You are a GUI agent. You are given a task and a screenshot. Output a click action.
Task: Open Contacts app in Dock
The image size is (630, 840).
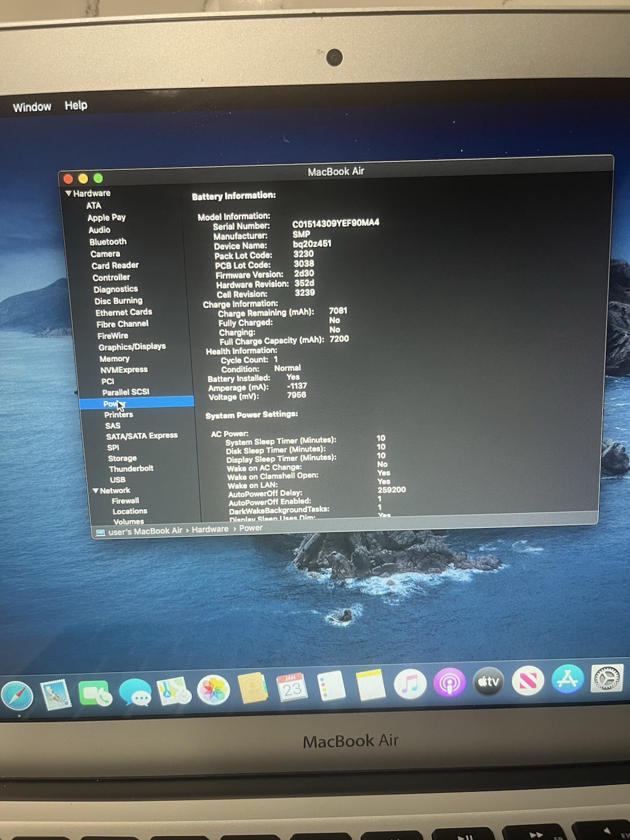click(x=253, y=688)
